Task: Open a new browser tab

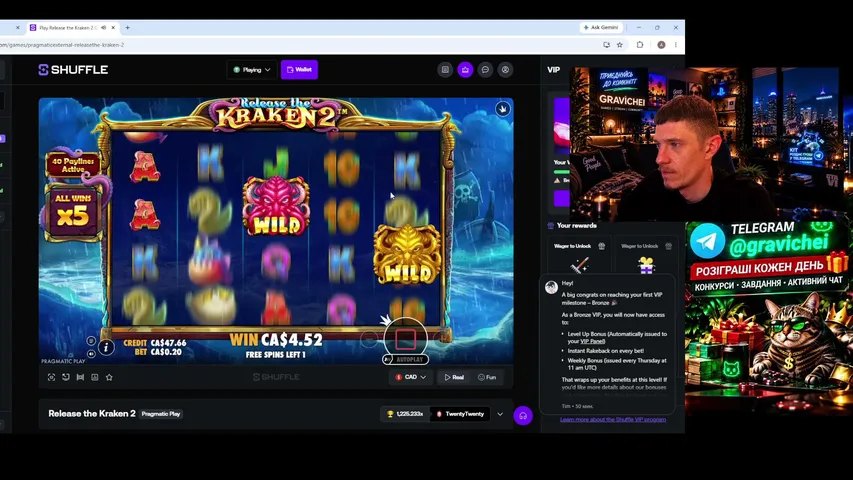Action: coord(128,27)
